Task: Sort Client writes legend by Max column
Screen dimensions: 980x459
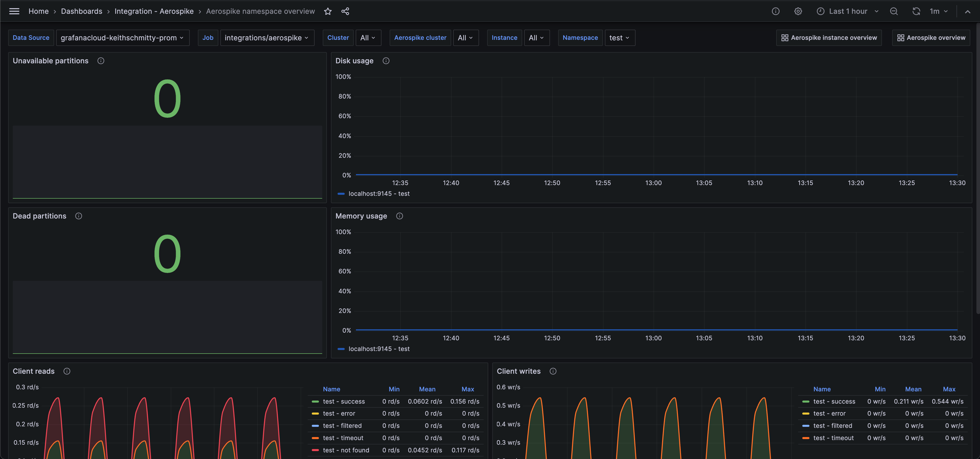Action: [x=949, y=389]
